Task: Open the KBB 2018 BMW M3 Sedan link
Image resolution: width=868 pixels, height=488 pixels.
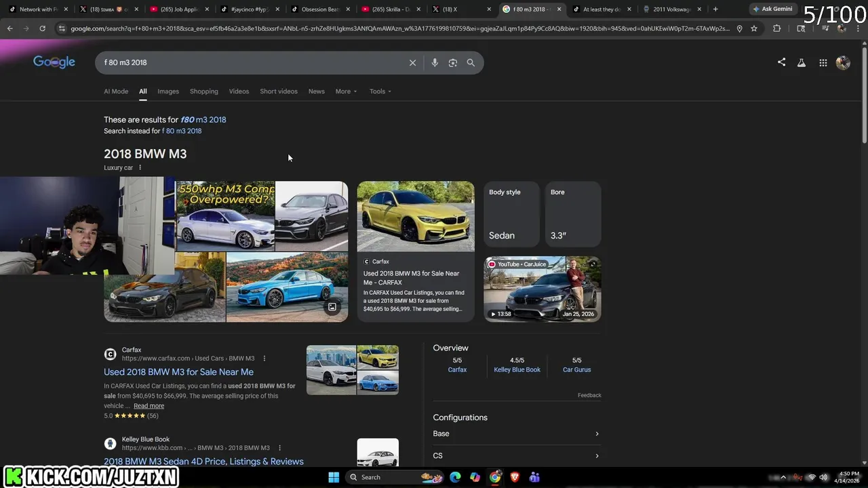Action: (x=203, y=462)
